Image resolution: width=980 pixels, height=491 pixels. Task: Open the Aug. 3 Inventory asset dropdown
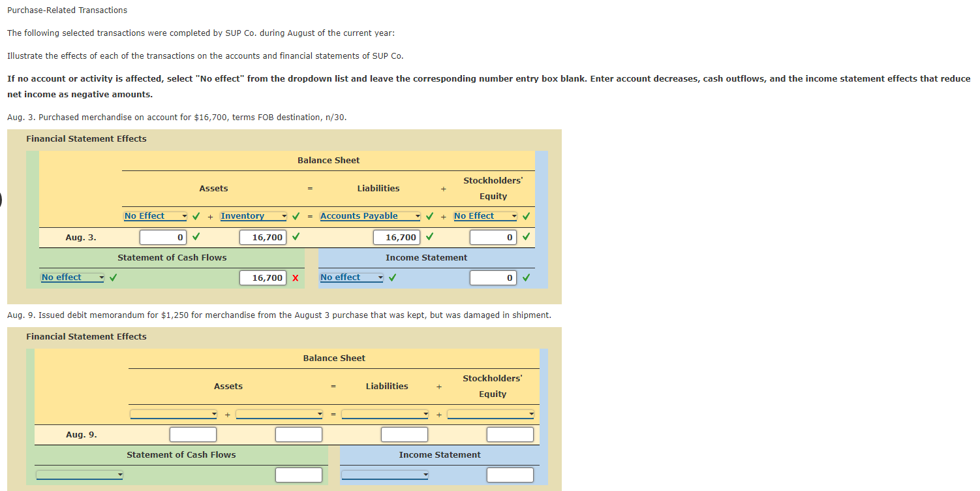click(254, 216)
